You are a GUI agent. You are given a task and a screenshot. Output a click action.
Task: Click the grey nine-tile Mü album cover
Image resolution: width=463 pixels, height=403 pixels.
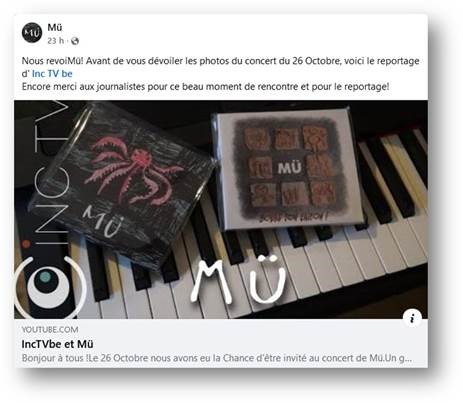(287, 168)
